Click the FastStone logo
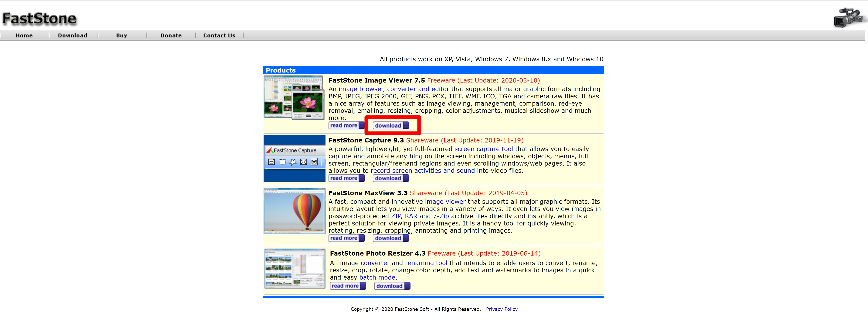The height and width of the screenshot is (329, 868). [x=39, y=19]
